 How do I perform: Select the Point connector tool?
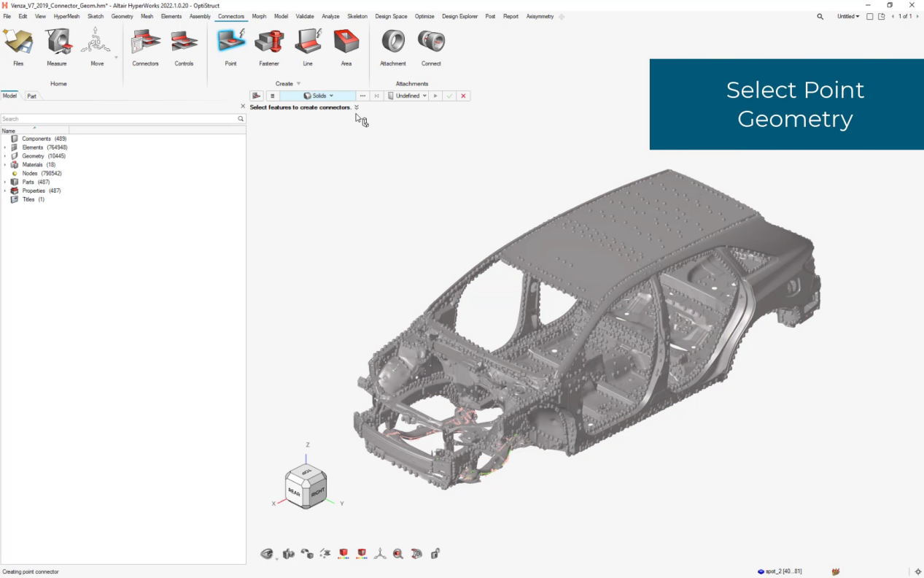pyautogui.click(x=230, y=47)
